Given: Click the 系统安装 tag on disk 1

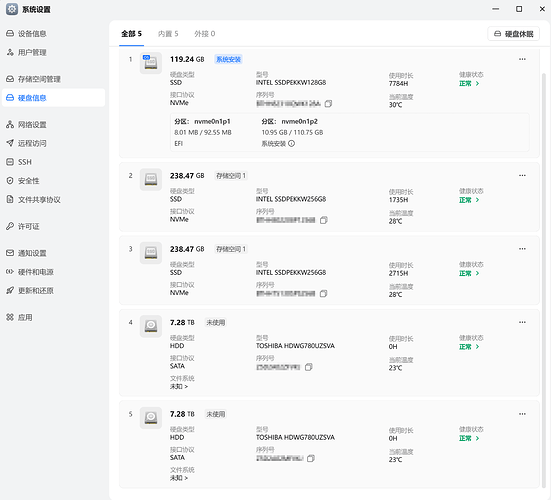Looking at the screenshot, I should 228,59.
